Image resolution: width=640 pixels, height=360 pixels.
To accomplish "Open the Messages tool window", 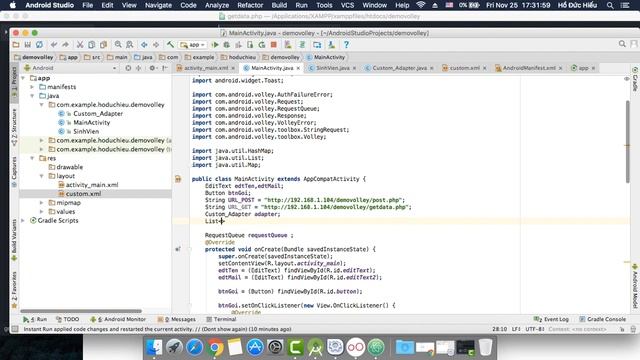I will 177,319.
